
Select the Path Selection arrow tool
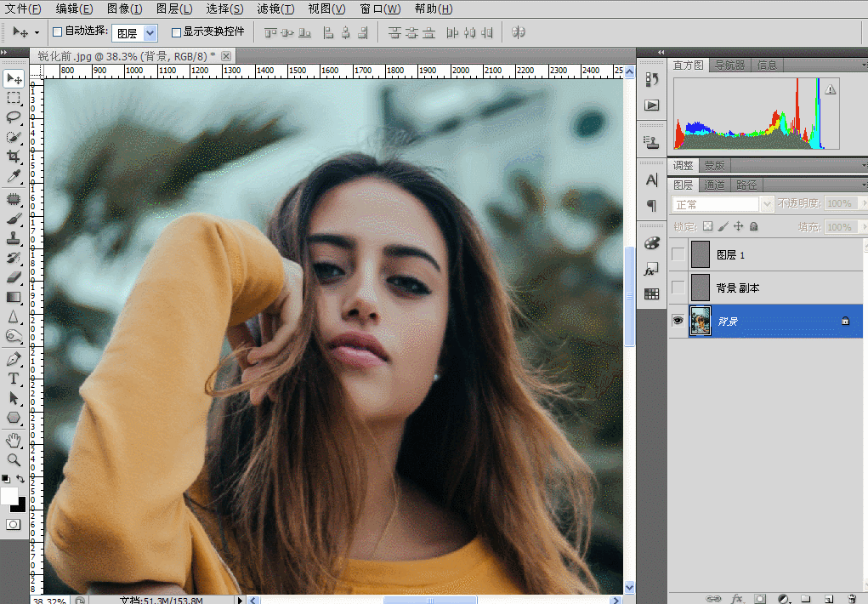[14, 398]
